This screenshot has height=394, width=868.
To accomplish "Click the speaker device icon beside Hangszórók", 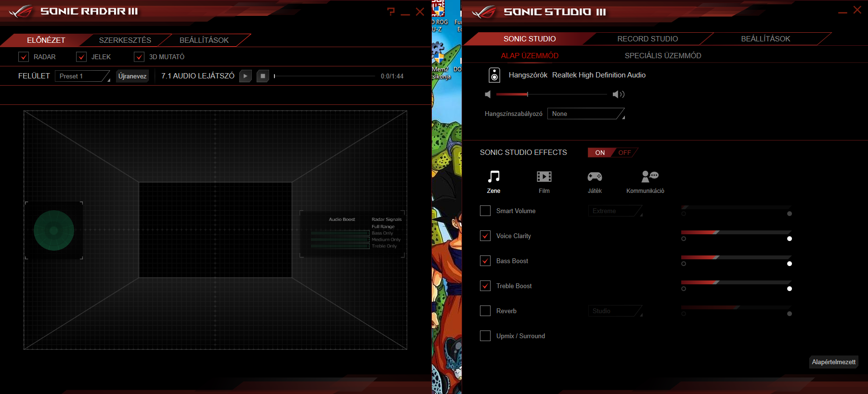I will click(494, 75).
